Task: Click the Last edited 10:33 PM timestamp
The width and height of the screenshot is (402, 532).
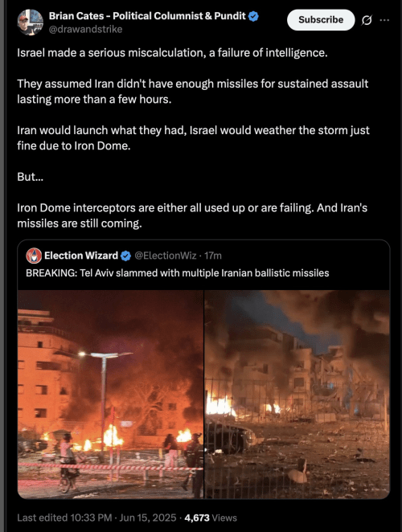Action: tap(64, 518)
